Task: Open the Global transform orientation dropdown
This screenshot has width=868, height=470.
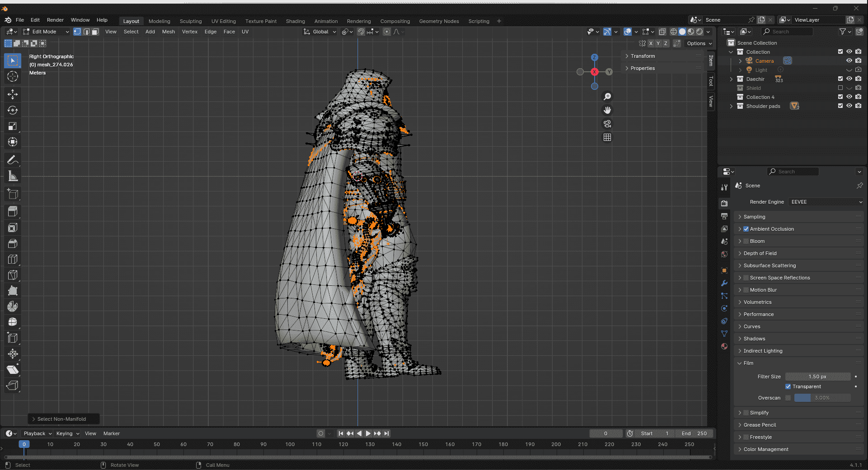Action: pos(320,32)
